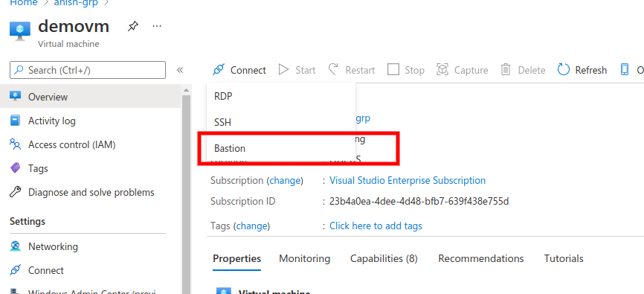Open Networking under Settings

coord(91,246)
